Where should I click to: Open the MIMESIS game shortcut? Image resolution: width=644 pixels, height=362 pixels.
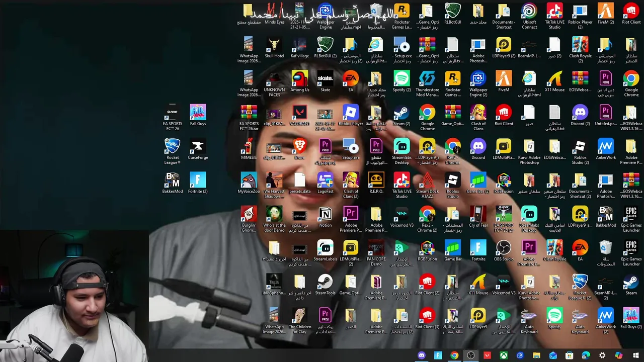(x=249, y=149)
